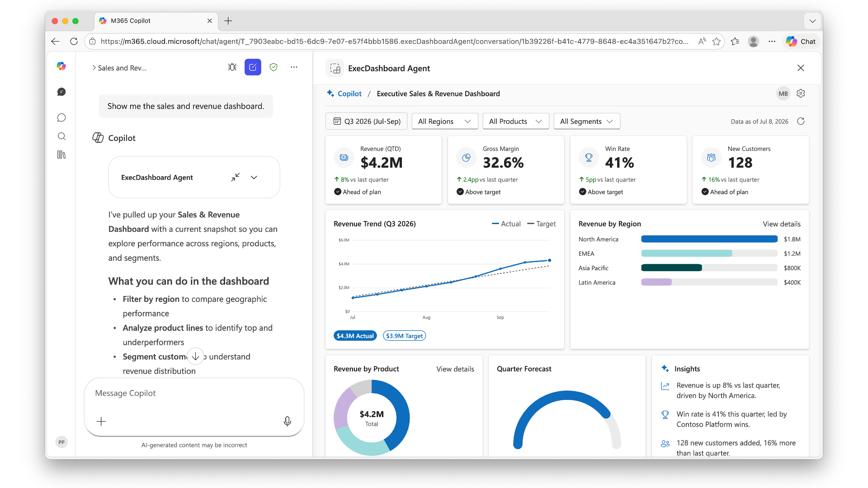Open the All Regions filter dropdown

445,121
